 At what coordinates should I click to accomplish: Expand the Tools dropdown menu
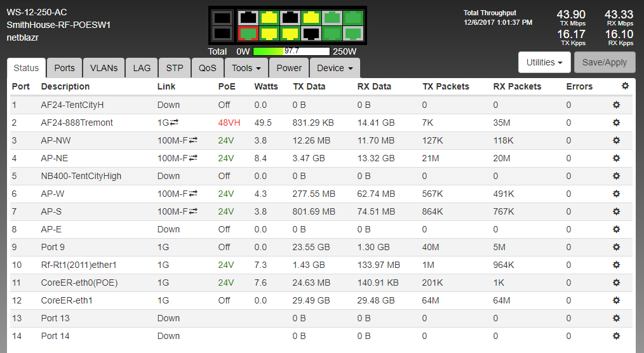246,68
